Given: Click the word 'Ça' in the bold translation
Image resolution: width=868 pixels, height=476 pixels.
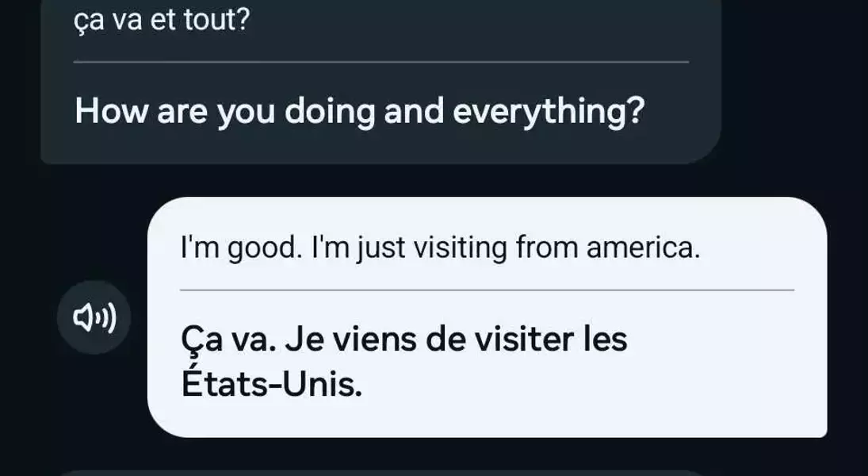Looking at the screenshot, I should [x=201, y=340].
